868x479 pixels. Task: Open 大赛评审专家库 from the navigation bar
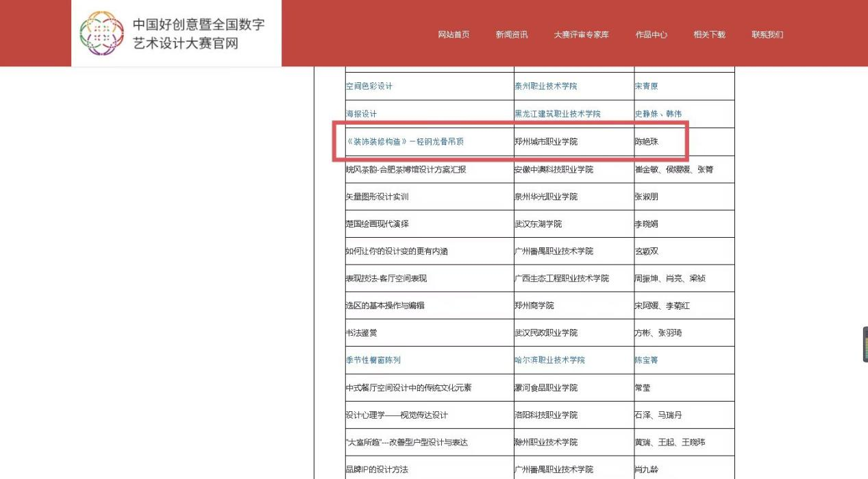tap(581, 35)
